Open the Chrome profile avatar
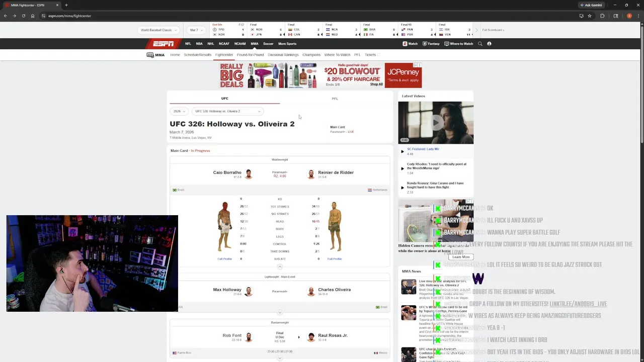 (629, 16)
